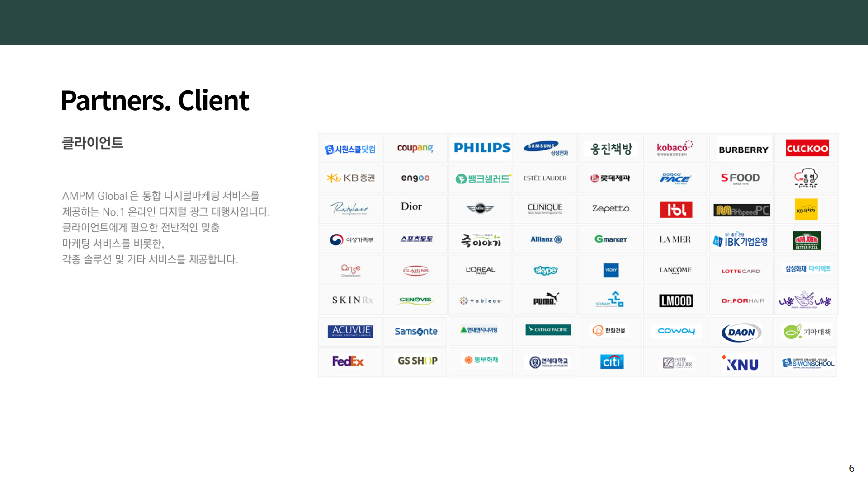Select the L'ORÉAL logo

(481, 270)
